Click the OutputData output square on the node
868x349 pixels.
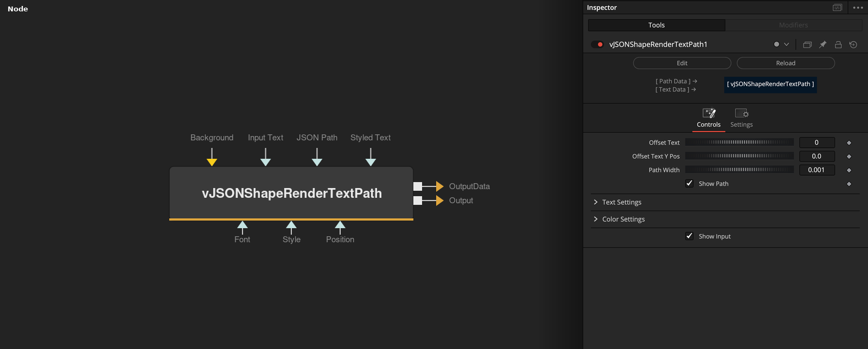418,186
